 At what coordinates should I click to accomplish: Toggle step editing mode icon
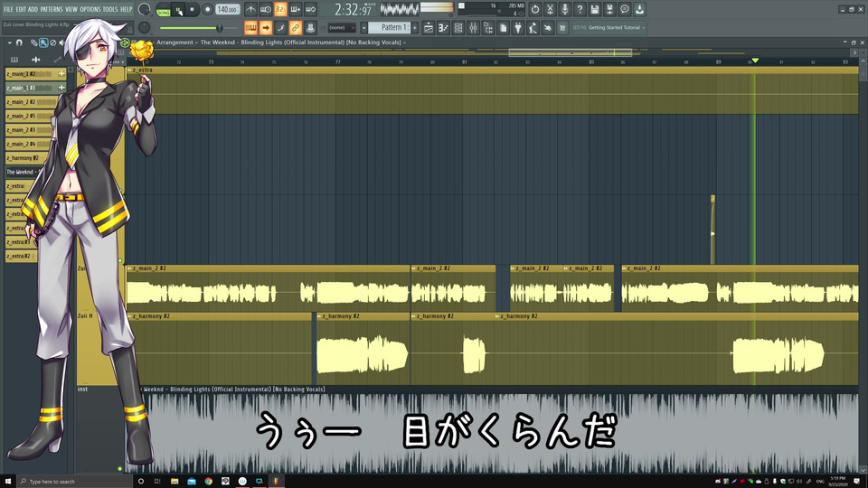coord(280,28)
